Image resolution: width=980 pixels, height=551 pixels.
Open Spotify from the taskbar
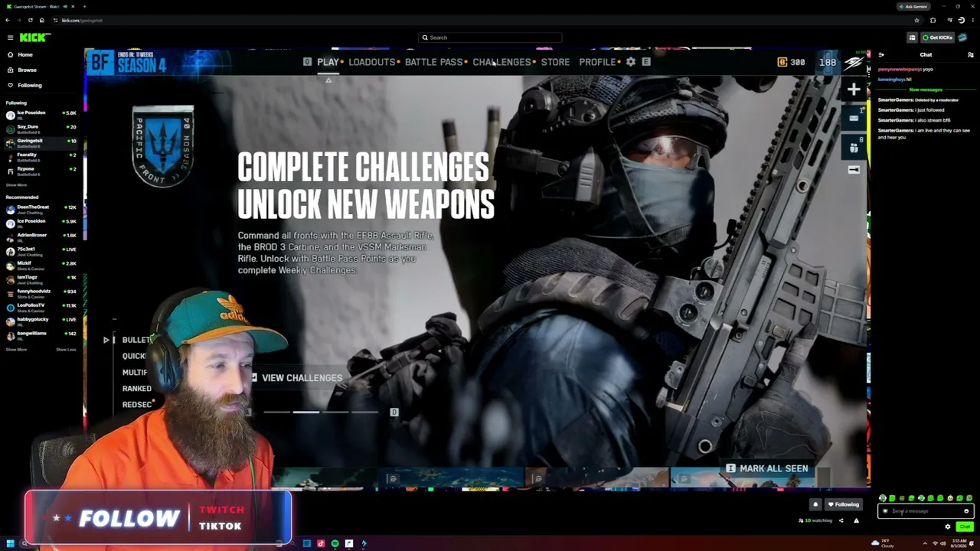(335, 544)
